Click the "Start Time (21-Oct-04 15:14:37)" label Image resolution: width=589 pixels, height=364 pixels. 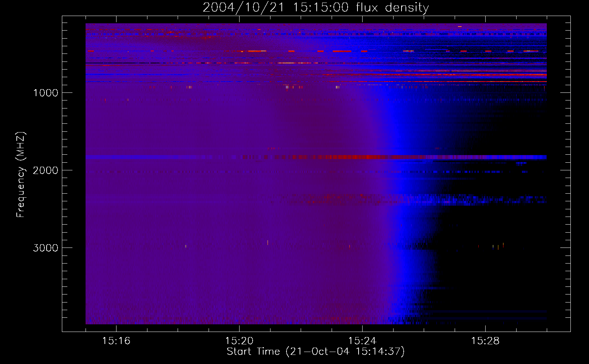pos(316,352)
